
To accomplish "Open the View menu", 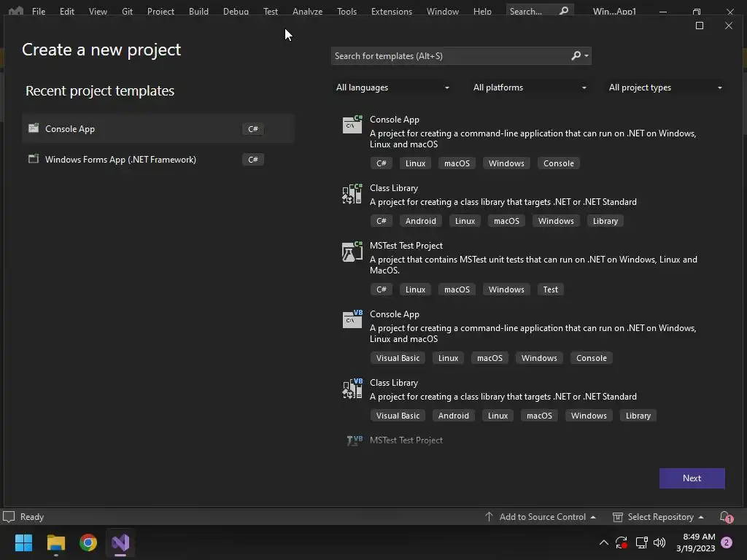I will coord(98,11).
